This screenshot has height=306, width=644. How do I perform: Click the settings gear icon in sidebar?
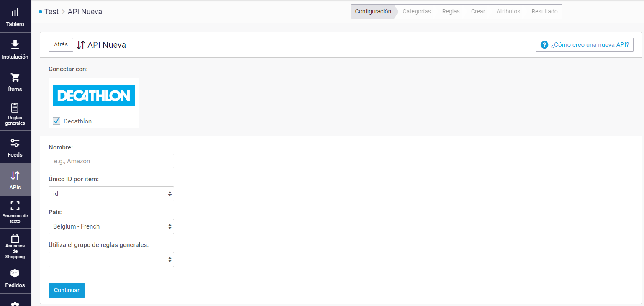pyautogui.click(x=15, y=303)
